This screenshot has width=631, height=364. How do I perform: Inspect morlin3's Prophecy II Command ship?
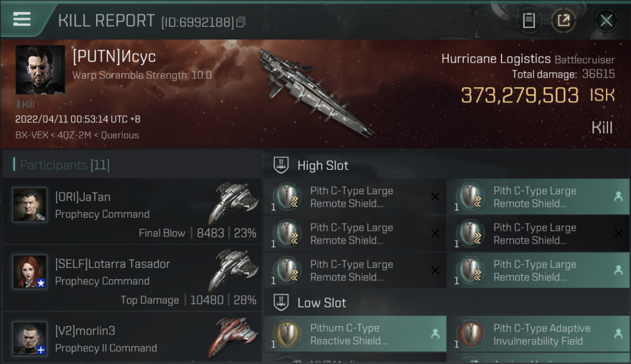[233, 337]
